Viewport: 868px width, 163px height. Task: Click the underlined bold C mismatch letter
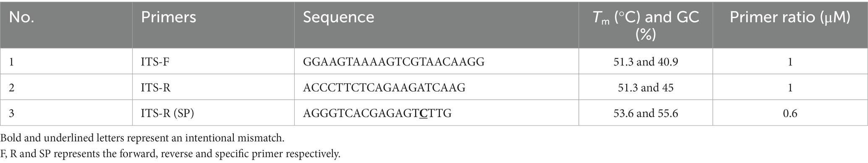coord(424,113)
